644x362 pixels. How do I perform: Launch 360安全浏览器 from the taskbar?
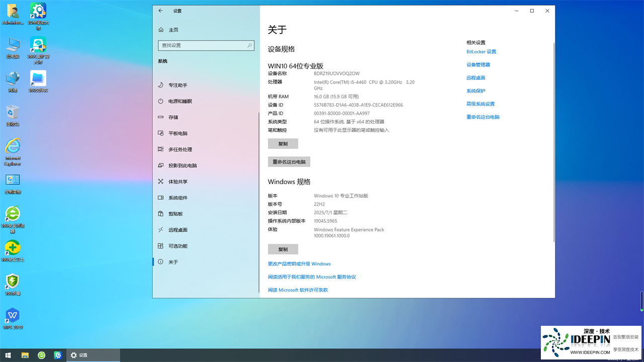point(41,355)
